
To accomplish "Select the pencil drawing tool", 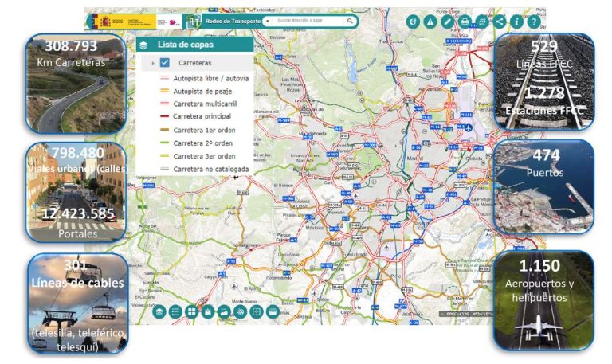I will (447, 22).
